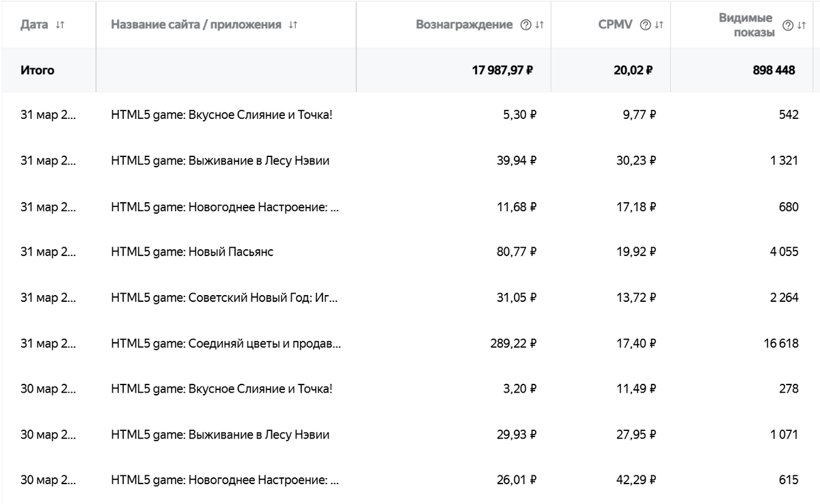Select reward value 11,68 ₽
Screen dimensions: 820x504
[517, 206]
